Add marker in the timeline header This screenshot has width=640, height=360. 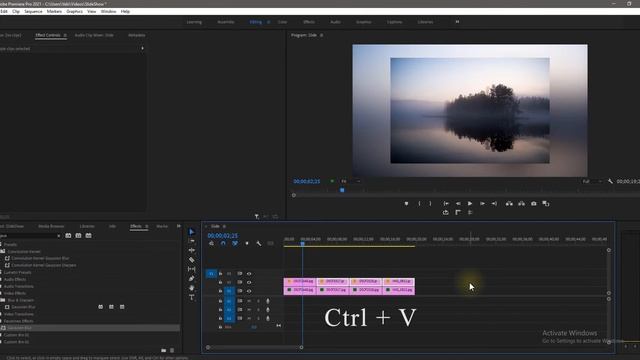[x=247, y=244]
